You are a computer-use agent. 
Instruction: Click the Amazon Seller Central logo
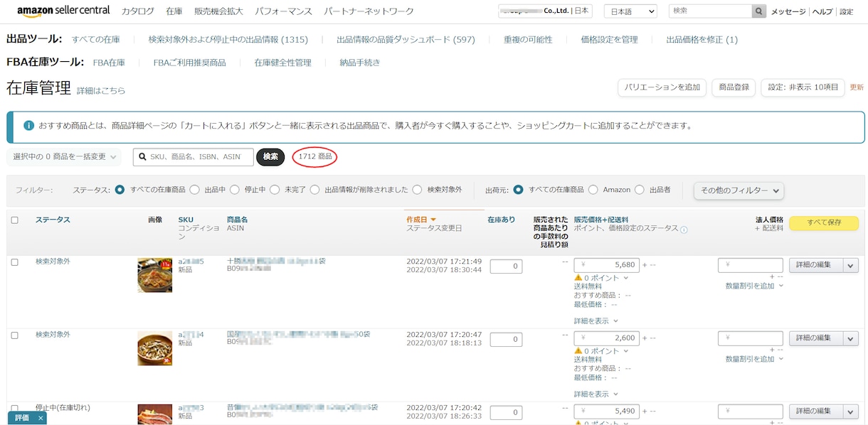coord(63,11)
